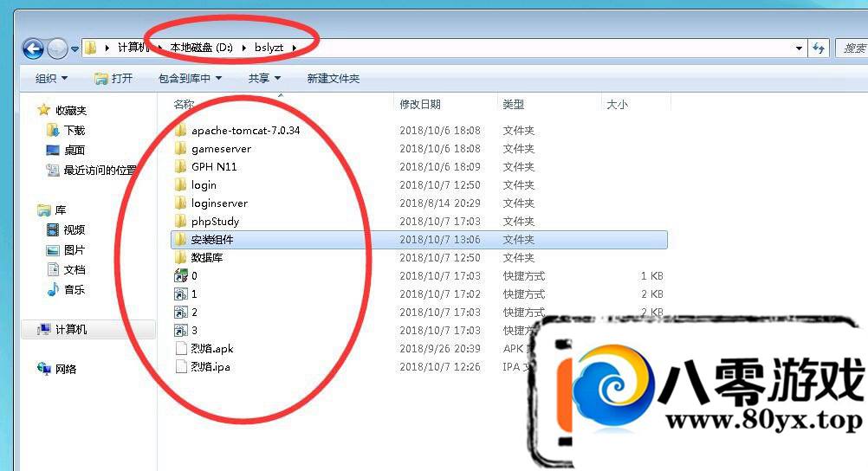Select 库 in the navigation pane
The width and height of the screenshot is (868, 471).
[61, 210]
